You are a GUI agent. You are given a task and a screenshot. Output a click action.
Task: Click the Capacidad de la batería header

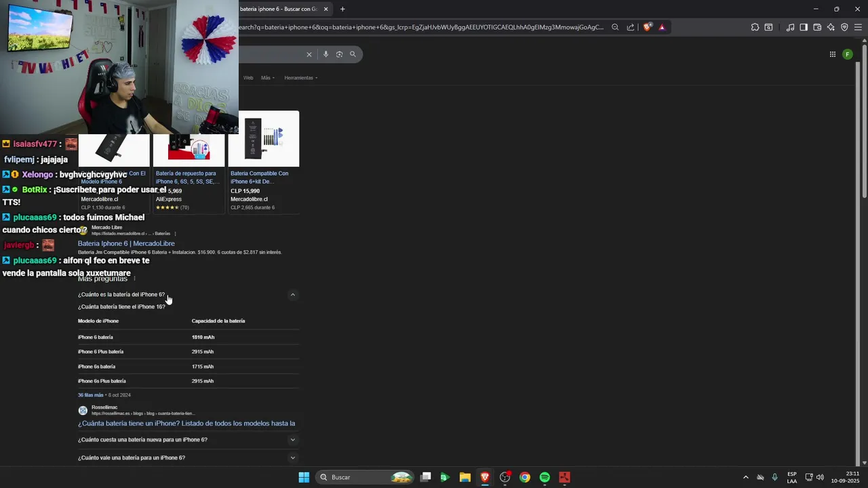[218, 321]
